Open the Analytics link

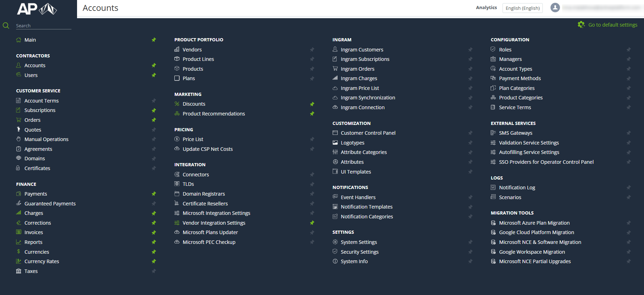486,7
